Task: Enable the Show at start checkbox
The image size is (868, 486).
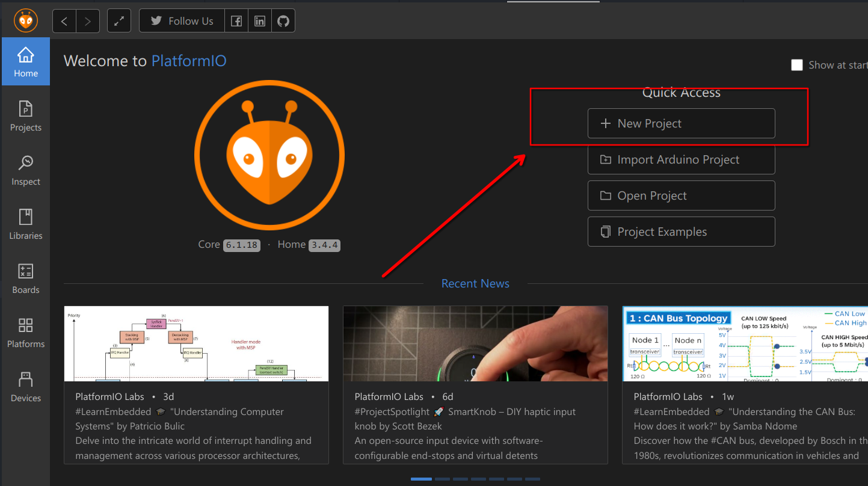Action: click(797, 64)
